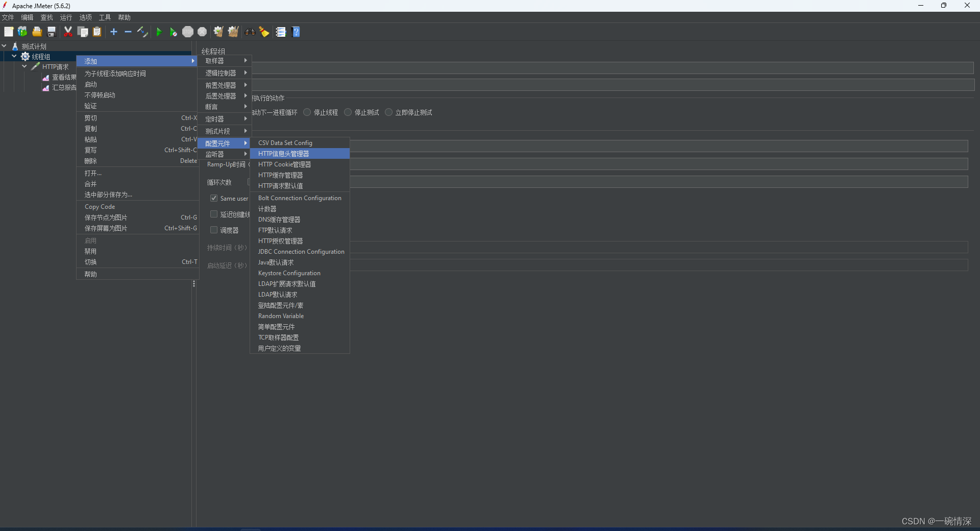This screenshot has height=531, width=980.
Task: Click the Stop test icon
Action: click(188, 32)
